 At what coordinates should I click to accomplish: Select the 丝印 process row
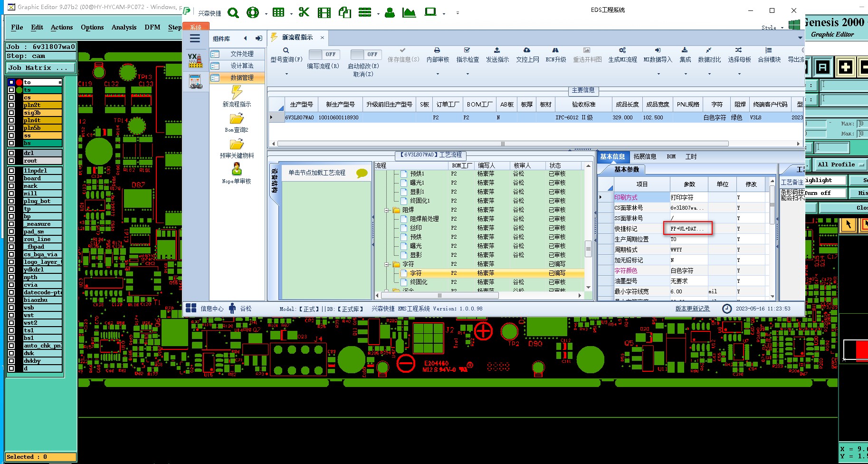(479, 228)
